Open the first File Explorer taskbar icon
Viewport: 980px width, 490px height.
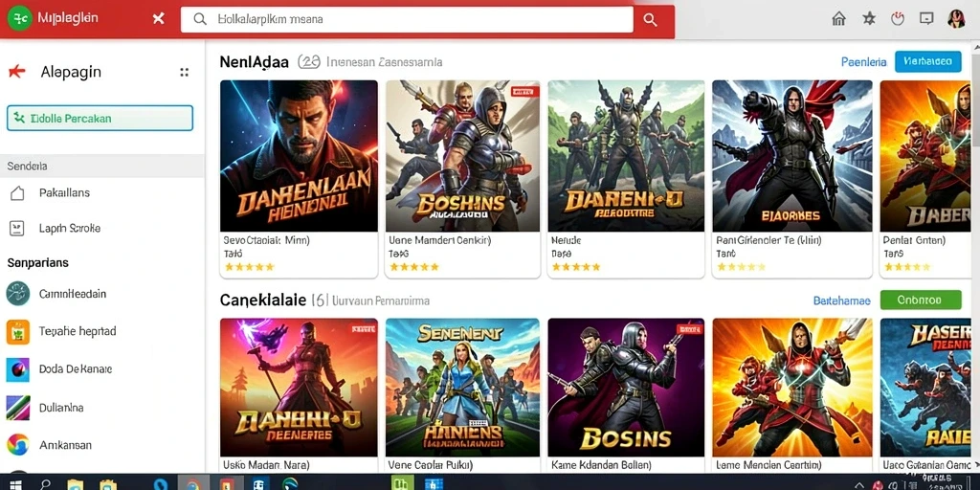click(76, 483)
